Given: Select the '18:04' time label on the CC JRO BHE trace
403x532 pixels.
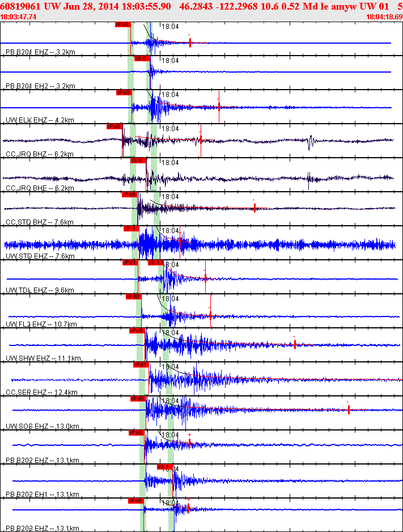Looking at the screenshot, I should pyautogui.click(x=170, y=163).
